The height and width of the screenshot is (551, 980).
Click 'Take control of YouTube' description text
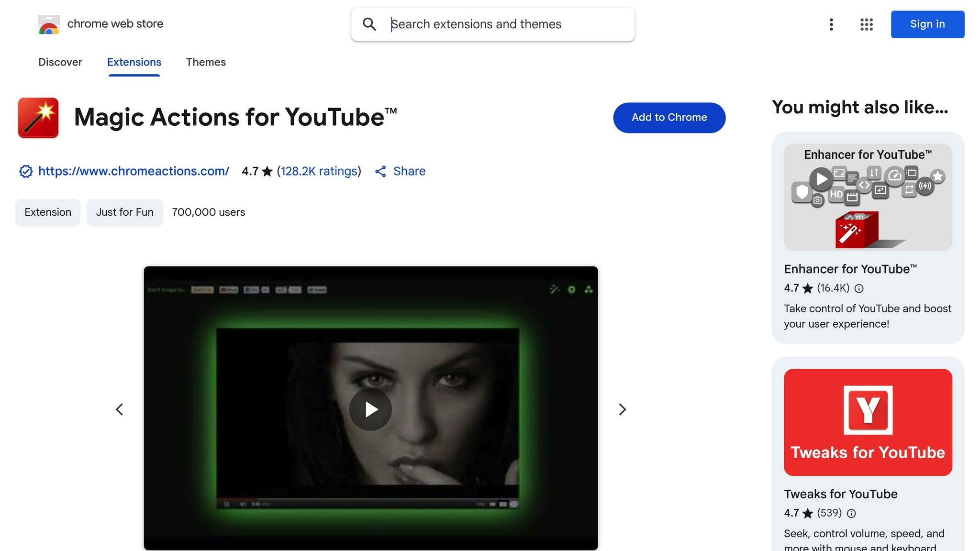point(868,316)
